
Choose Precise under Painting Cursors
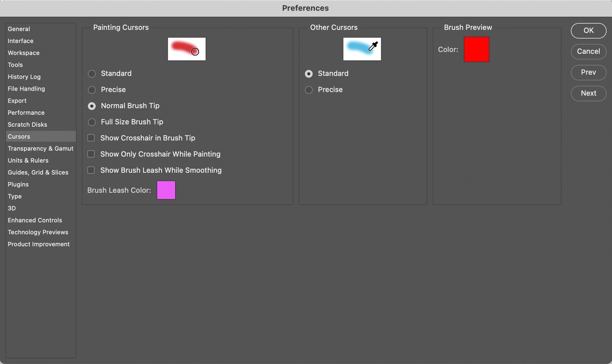[x=92, y=90]
